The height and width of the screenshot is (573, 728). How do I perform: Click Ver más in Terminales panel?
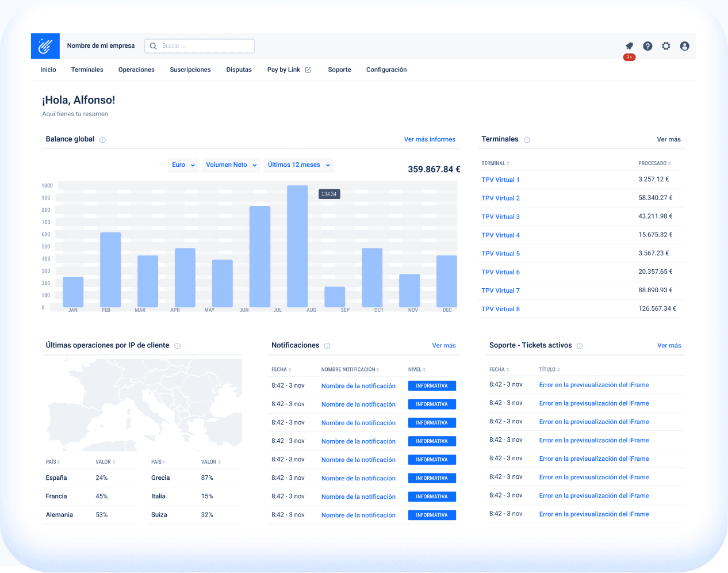(x=669, y=140)
